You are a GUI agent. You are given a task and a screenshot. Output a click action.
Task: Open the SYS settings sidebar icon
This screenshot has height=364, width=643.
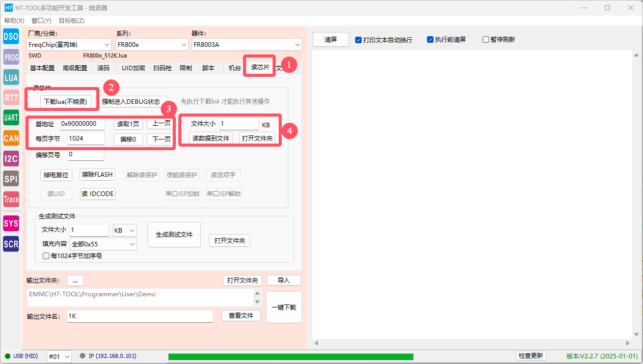pyautogui.click(x=11, y=223)
